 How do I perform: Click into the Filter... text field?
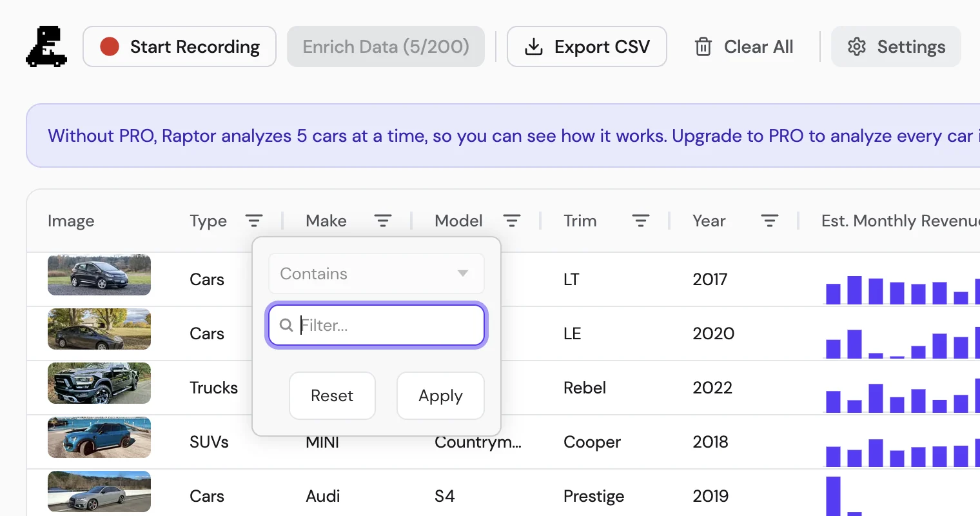click(377, 325)
